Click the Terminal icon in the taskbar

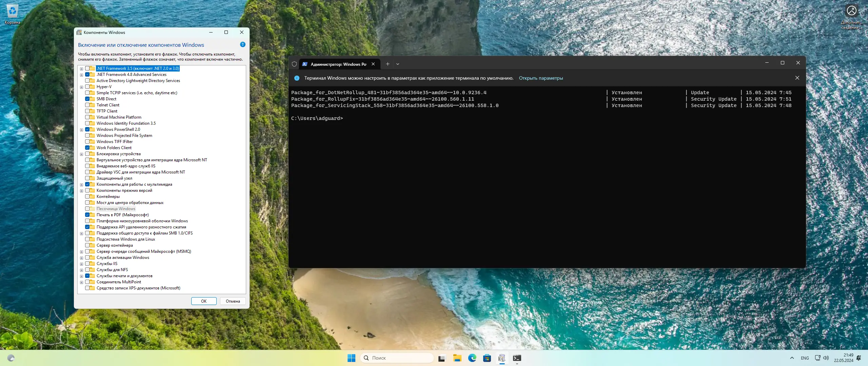[x=517, y=358]
